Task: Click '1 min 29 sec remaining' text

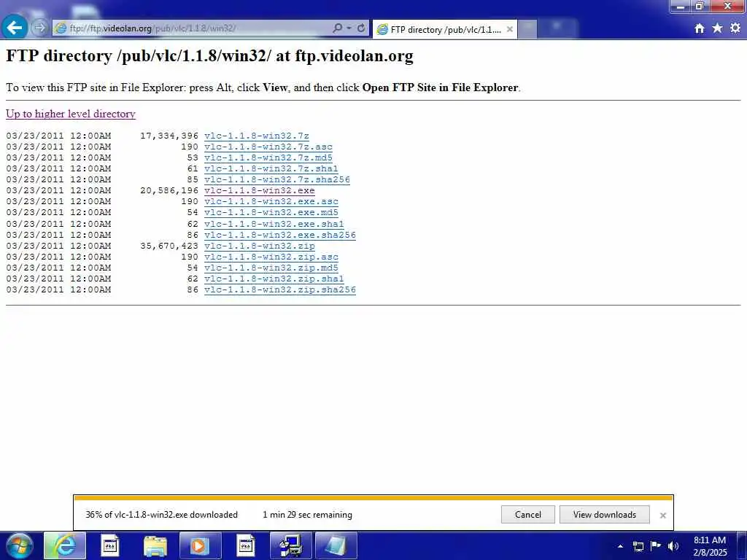Action: coord(307,515)
